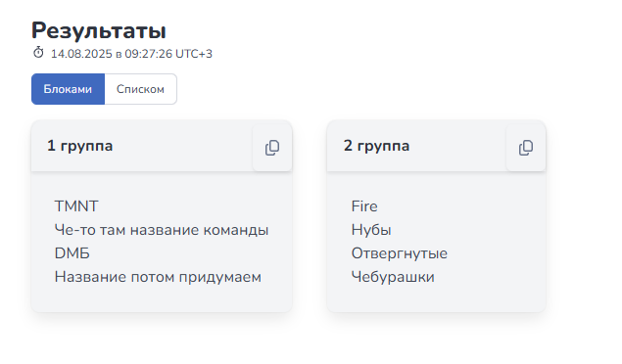Select the TMNT team entry
Image resolution: width=622 pixels, height=364 pixels.
point(76,206)
